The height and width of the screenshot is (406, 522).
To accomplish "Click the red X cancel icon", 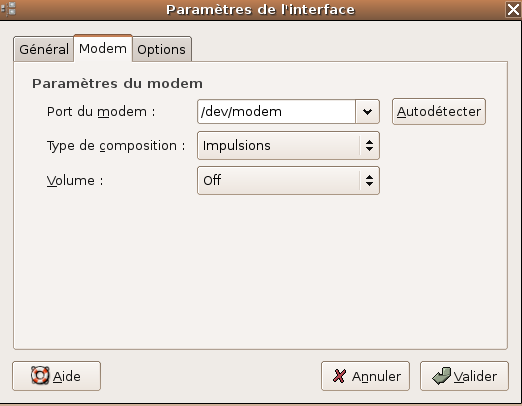I will click(x=339, y=376).
